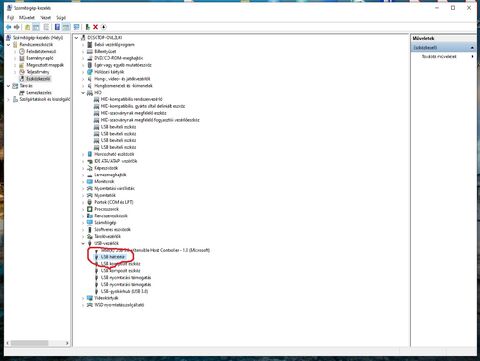Expand the További műveletek submenu arrow
Viewport: 480px width, 361px height.
click(473, 57)
